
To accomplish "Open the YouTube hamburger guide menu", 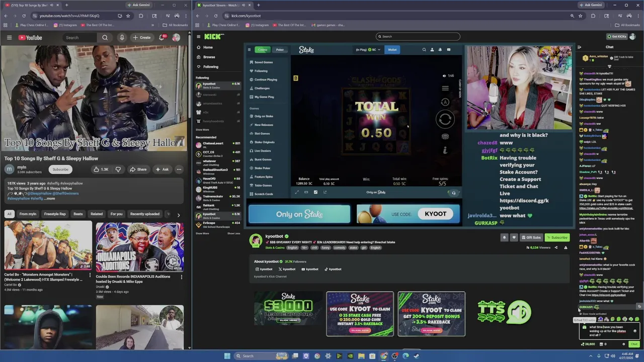I will pyautogui.click(x=9, y=38).
